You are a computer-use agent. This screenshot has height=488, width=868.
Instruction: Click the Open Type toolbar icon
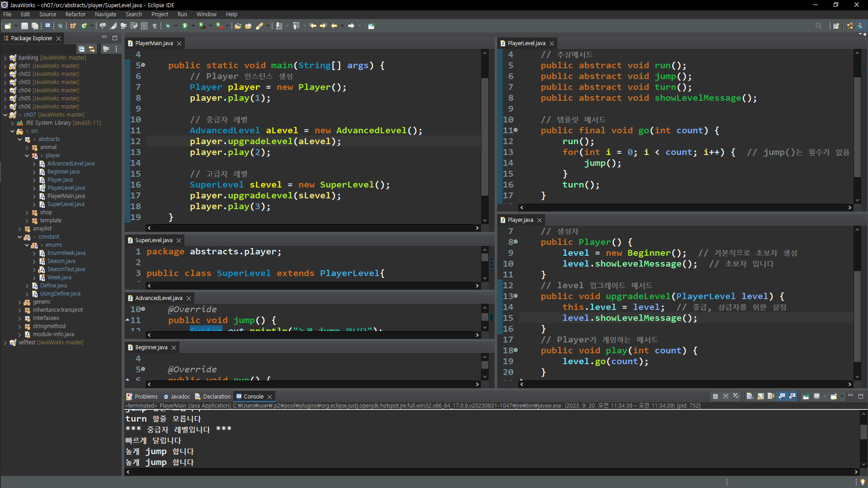coord(238,26)
